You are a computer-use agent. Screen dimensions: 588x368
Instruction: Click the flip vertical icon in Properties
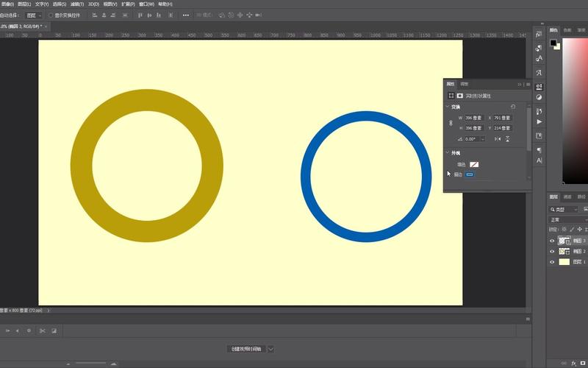[508, 138]
